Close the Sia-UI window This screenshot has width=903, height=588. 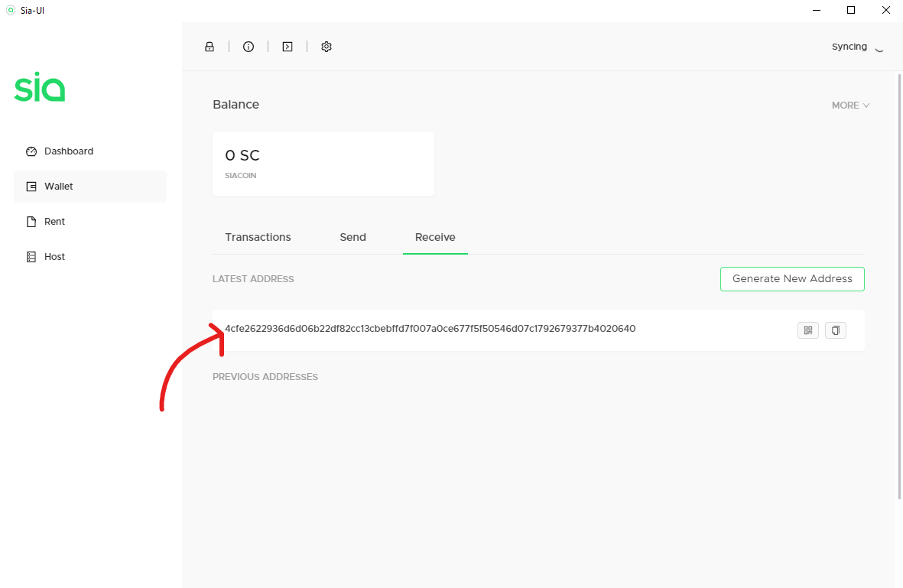[886, 10]
